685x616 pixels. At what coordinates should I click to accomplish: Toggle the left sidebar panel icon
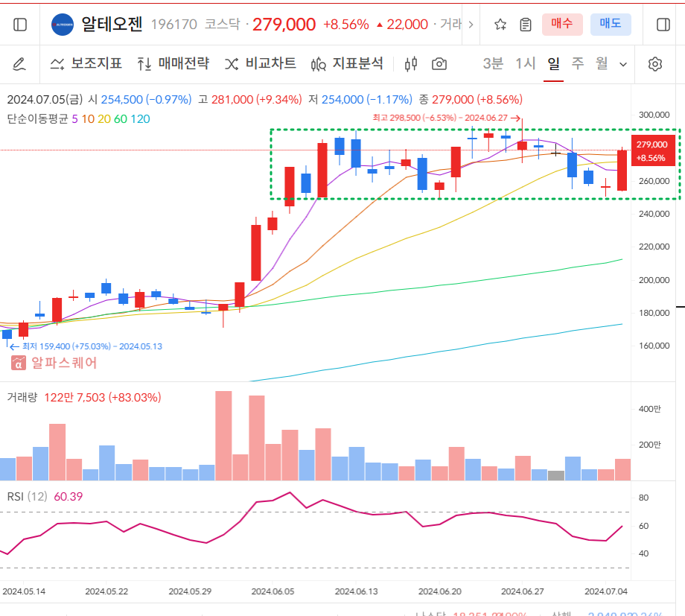coord(20,24)
